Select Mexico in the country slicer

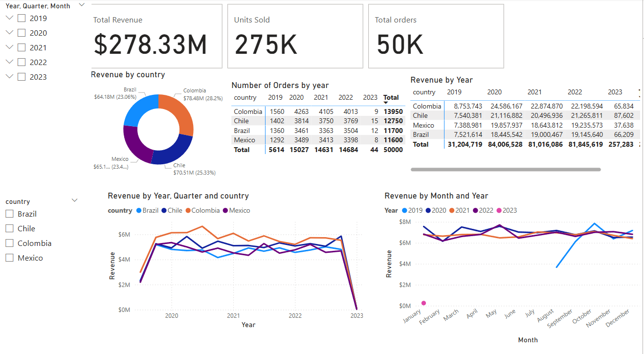(x=8, y=257)
